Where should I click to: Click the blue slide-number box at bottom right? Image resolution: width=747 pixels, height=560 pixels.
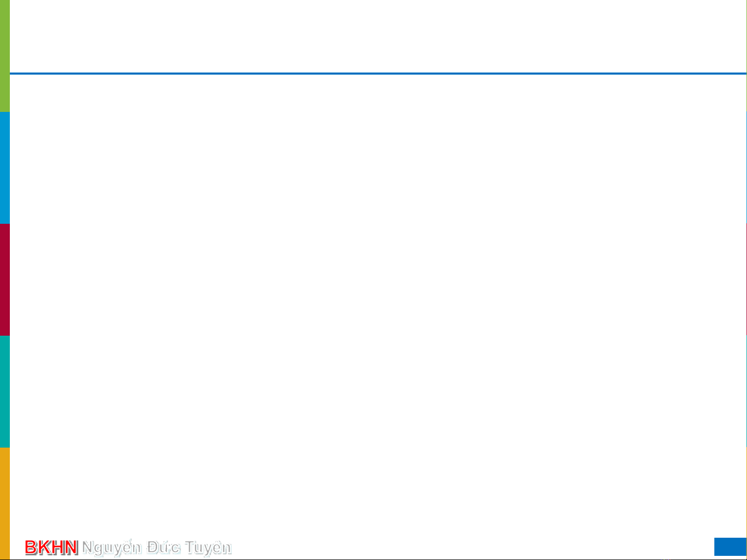click(730, 547)
